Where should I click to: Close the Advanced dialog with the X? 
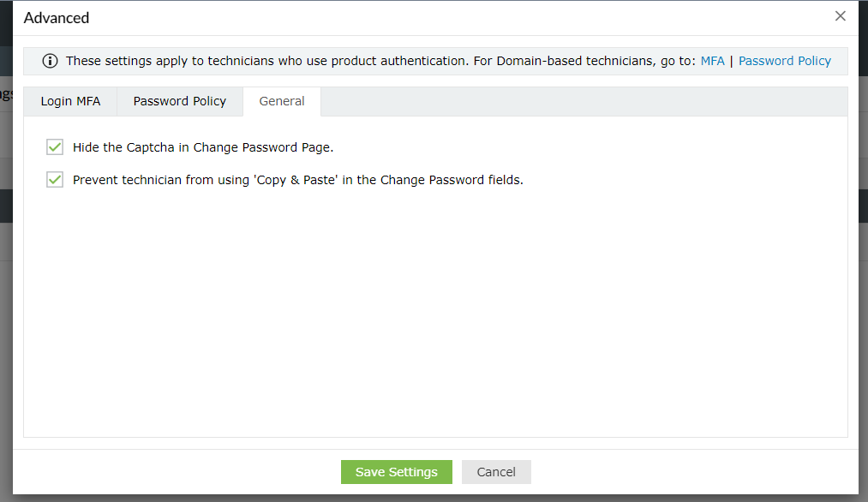841,16
